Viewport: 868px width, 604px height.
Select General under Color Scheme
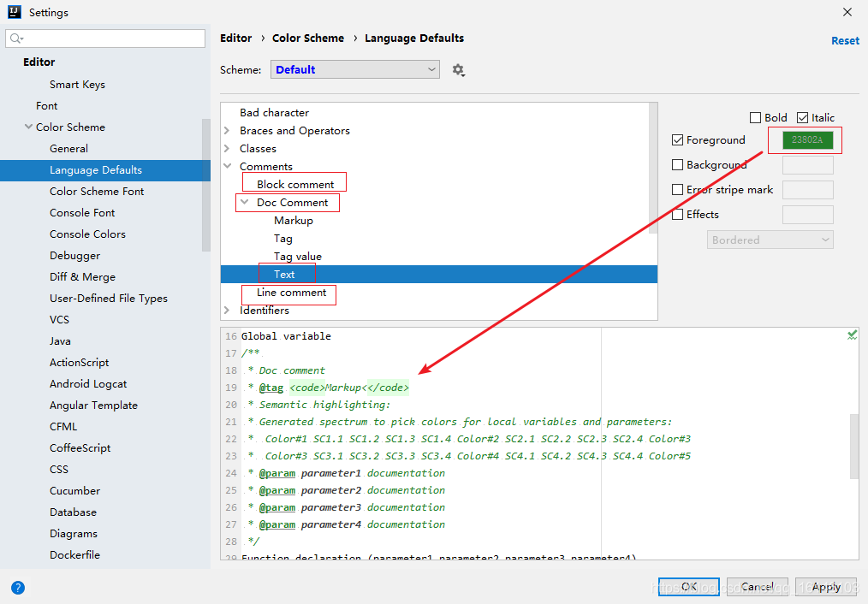[x=68, y=148]
